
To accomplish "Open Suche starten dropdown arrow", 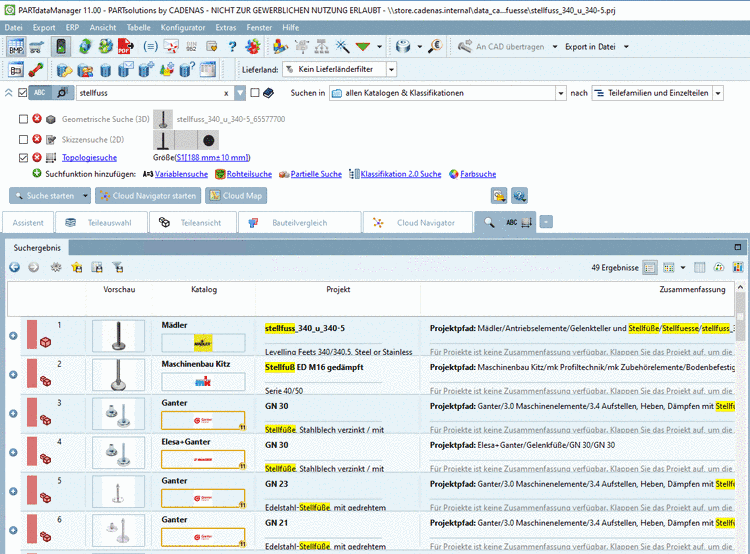I will pyautogui.click(x=85, y=196).
